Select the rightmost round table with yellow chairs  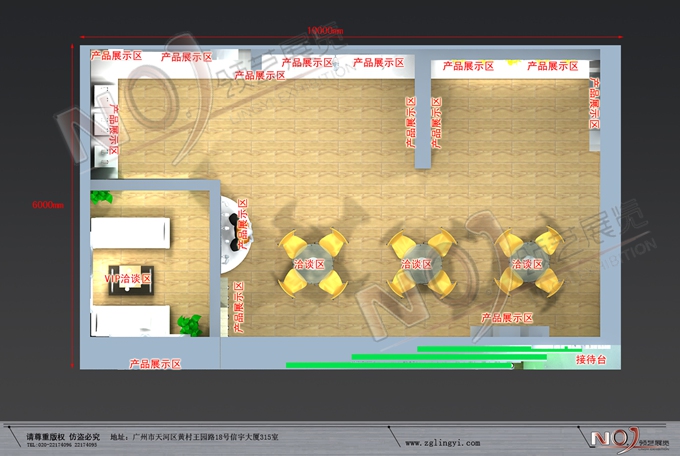[529, 264]
